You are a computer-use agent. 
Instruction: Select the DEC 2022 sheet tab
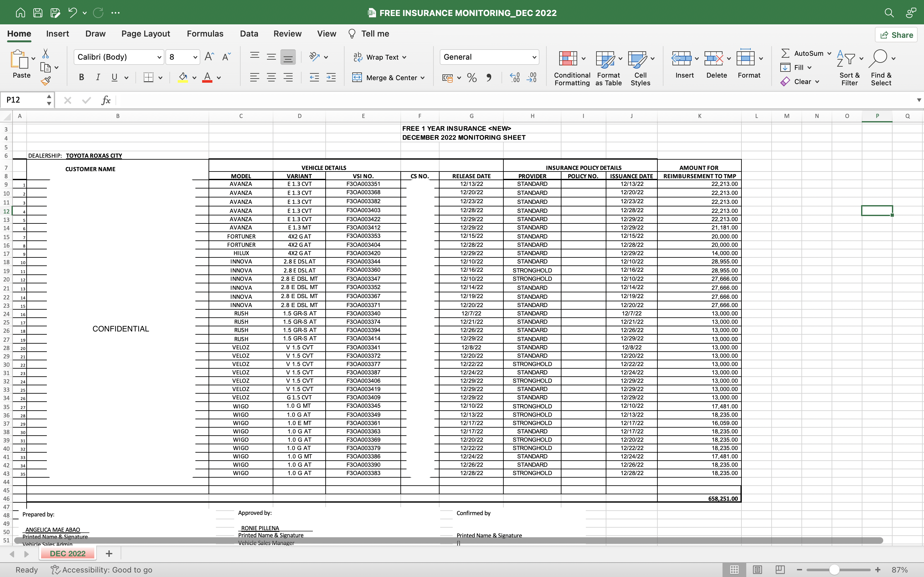pos(68,553)
